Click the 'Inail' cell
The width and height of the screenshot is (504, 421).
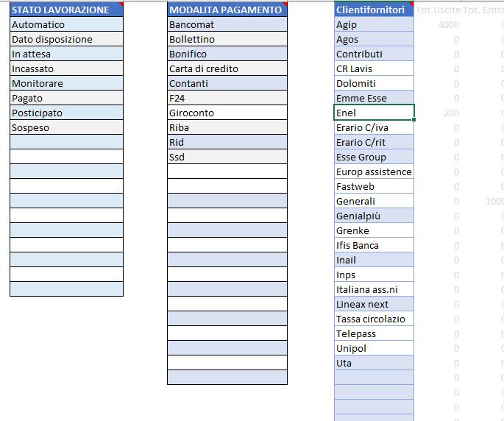click(375, 261)
